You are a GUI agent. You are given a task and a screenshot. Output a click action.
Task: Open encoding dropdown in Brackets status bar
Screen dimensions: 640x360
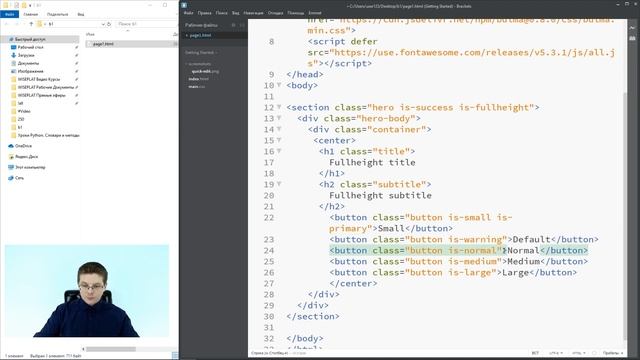556,353
